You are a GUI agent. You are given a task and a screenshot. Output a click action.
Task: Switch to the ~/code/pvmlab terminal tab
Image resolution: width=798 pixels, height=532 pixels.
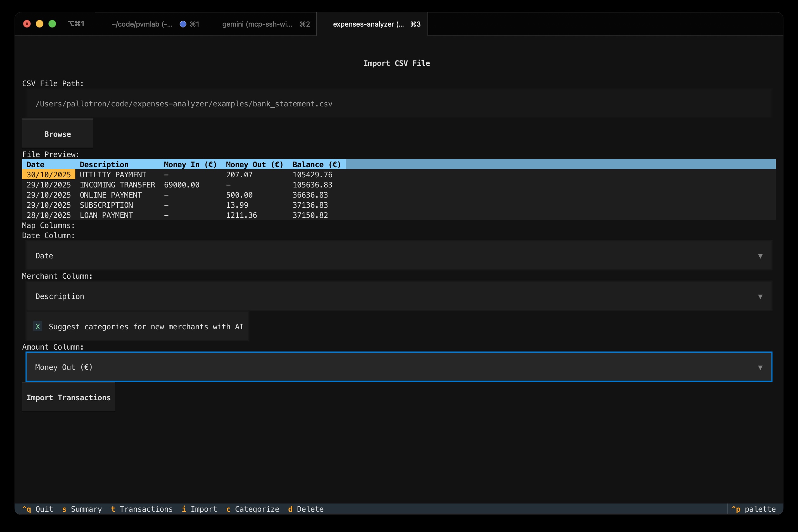point(141,24)
